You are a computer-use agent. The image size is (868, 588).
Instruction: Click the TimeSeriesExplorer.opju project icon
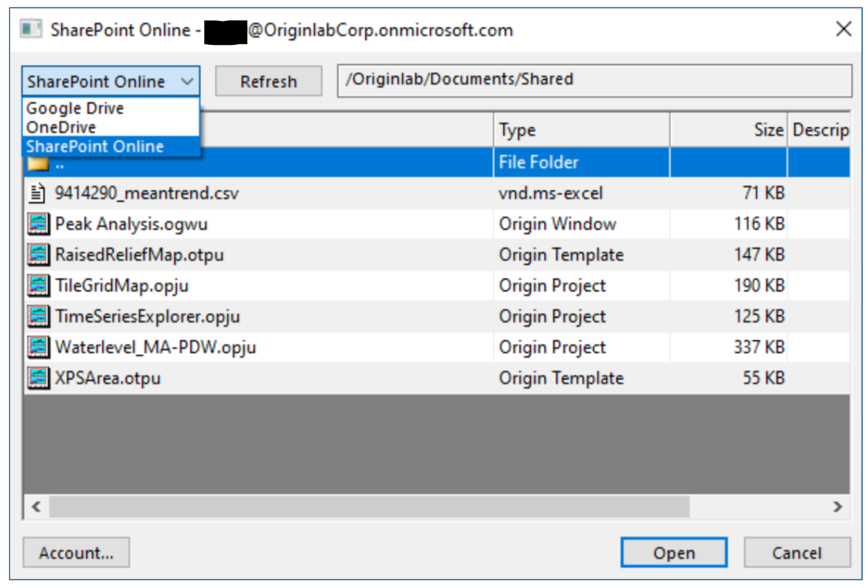click(x=38, y=316)
